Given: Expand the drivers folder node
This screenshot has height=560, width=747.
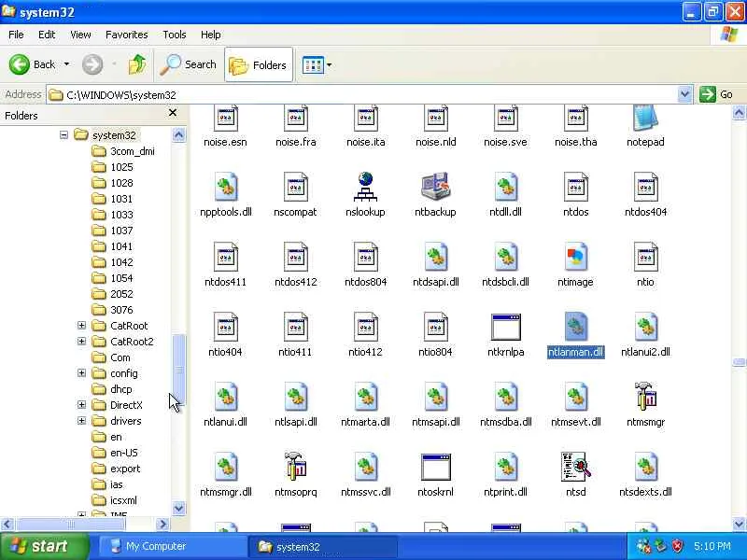Looking at the screenshot, I should pos(81,421).
